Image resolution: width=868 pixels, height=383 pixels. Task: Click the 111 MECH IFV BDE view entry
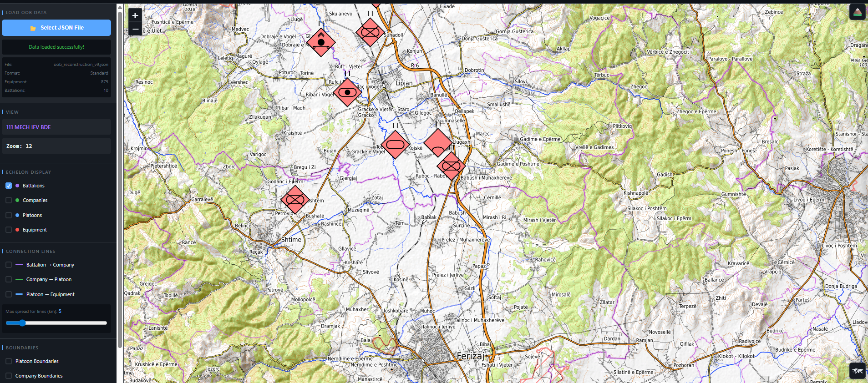tap(56, 127)
